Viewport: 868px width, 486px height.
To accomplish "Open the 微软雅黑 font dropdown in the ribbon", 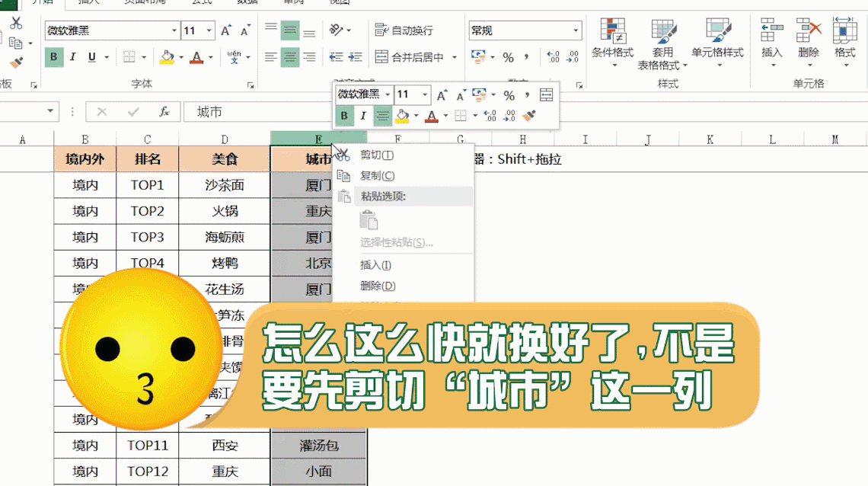I will (x=174, y=31).
